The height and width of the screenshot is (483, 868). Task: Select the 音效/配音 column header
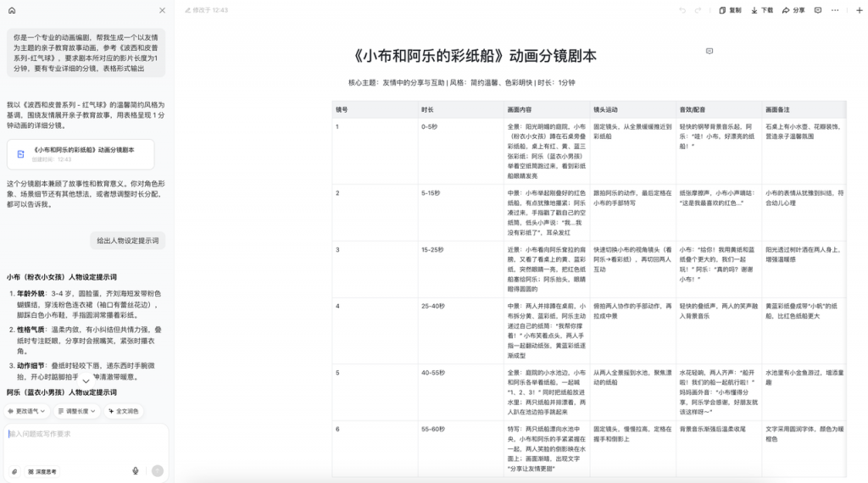point(719,109)
